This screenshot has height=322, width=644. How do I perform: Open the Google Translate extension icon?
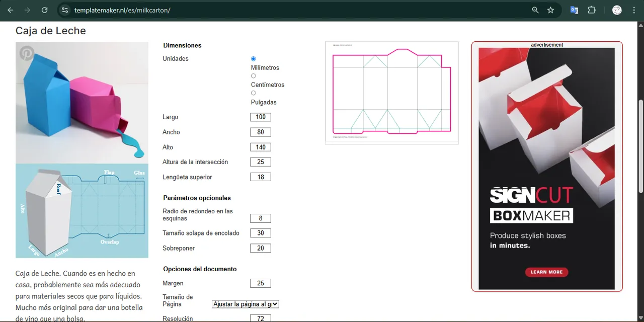pos(574,10)
